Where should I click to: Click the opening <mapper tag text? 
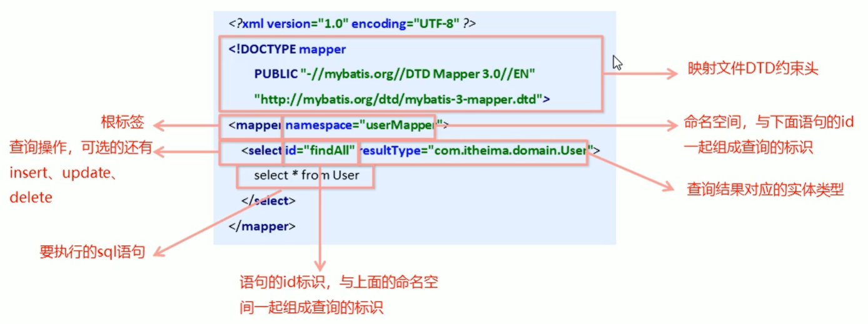[x=255, y=124]
